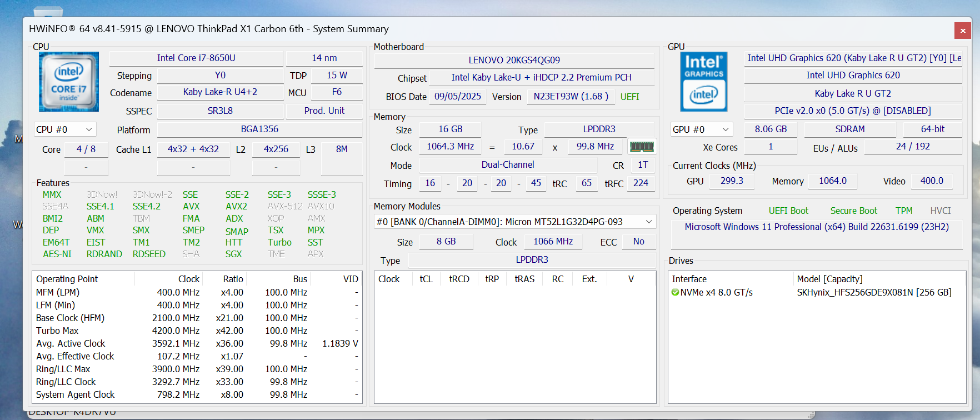Select the Avg. Active Clock row
Screen dimensions: 980x420
[x=197, y=343]
